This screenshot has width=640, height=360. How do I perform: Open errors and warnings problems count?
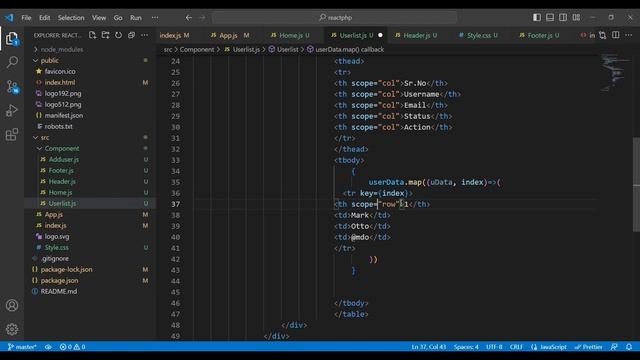coord(72,347)
